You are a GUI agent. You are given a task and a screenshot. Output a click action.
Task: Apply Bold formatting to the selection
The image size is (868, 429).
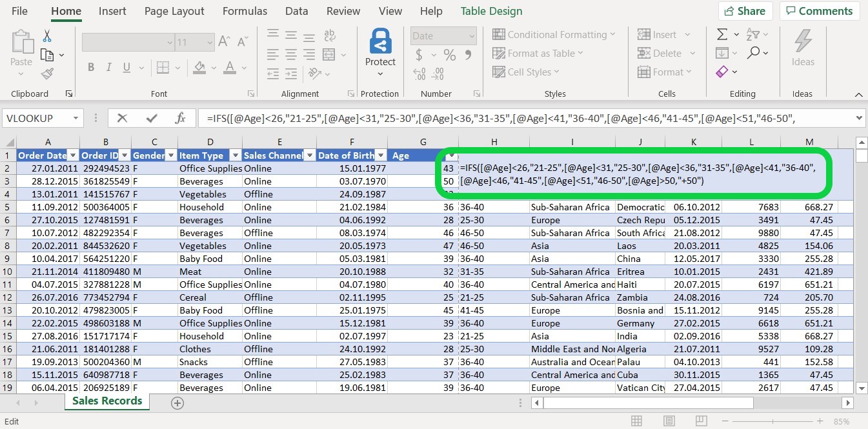click(90, 66)
